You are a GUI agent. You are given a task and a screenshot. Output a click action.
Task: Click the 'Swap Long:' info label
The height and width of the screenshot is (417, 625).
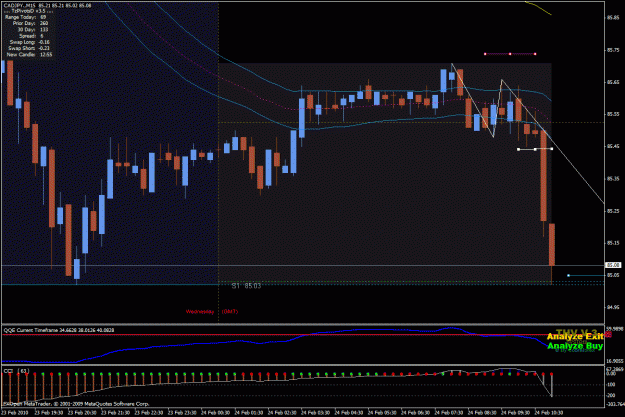coord(23,42)
